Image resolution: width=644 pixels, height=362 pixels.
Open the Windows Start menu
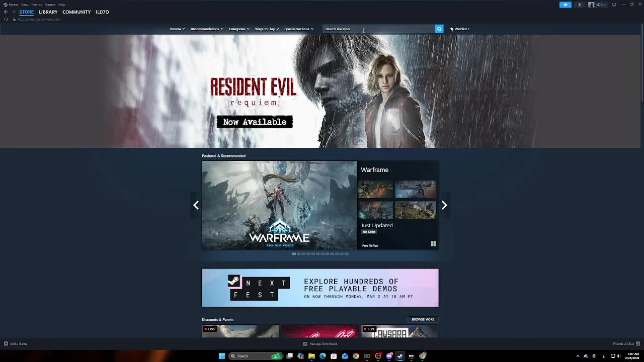click(x=222, y=356)
